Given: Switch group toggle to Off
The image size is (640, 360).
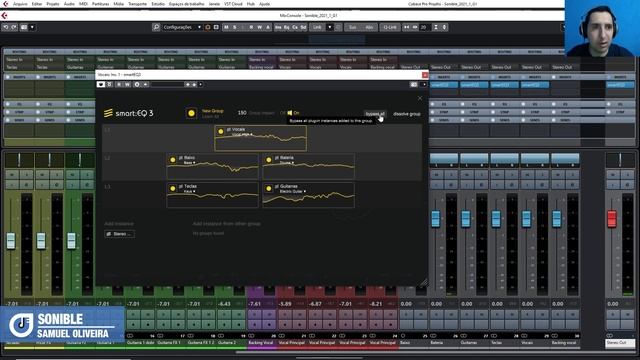Looking at the screenshot, I should (x=282, y=113).
